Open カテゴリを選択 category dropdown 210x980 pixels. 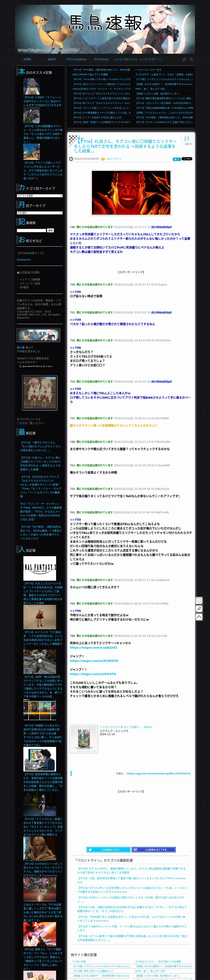pos(40,196)
